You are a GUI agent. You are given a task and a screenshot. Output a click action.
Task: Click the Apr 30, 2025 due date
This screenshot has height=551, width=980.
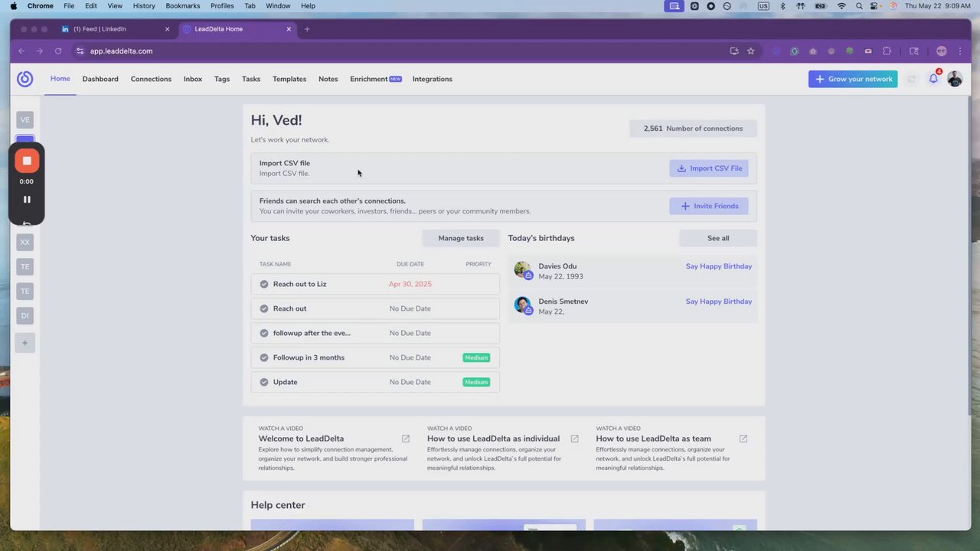click(x=410, y=284)
